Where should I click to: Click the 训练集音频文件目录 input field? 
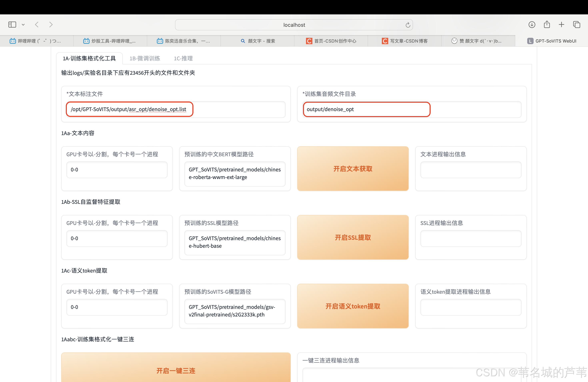pyautogui.click(x=412, y=109)
